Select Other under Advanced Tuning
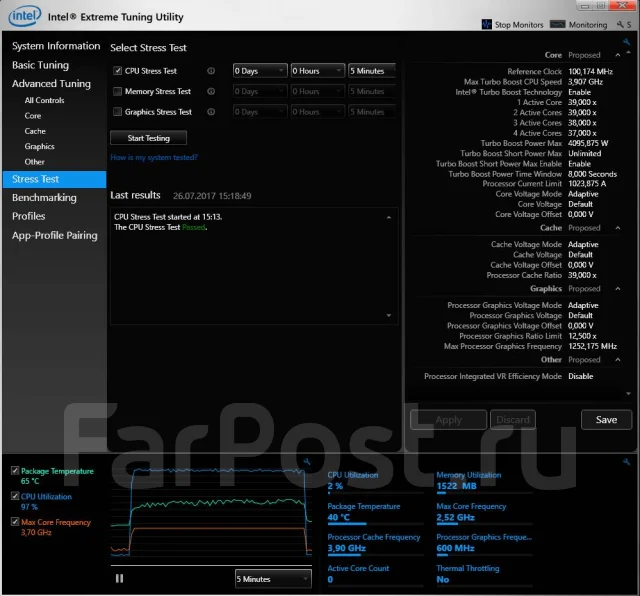The height and width of the screenshot is (596, 640). (35, 162)
